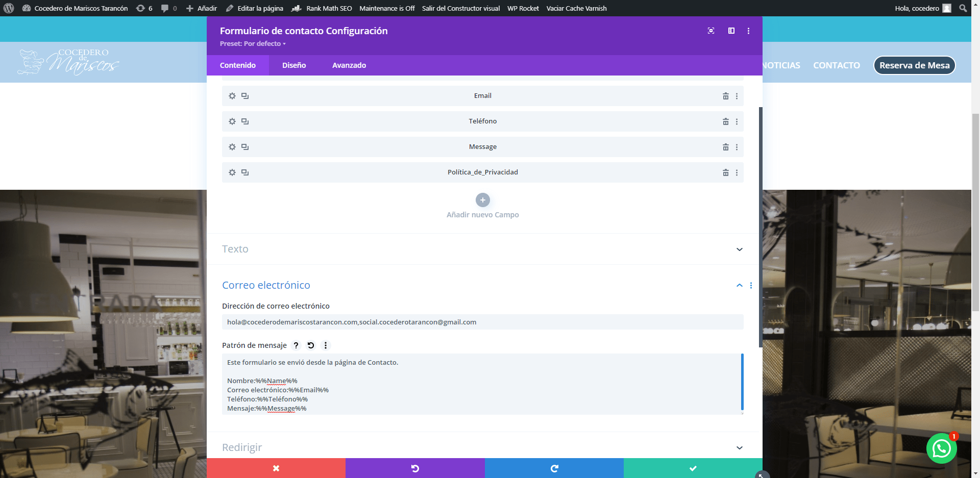The height and width of the screenshot is (478, 980).
Task: Collapse the Correo electrónico section
Action: pos(739,285)
